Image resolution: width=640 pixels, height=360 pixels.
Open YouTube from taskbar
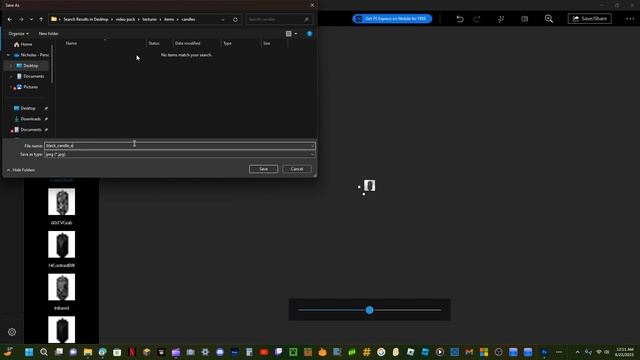264,352
